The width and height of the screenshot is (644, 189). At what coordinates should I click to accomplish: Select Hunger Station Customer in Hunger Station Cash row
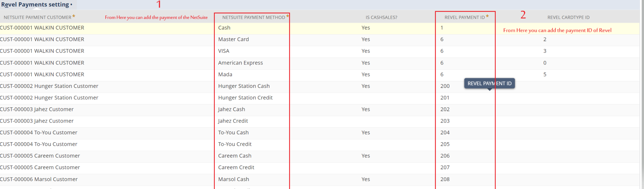[49, 86]
